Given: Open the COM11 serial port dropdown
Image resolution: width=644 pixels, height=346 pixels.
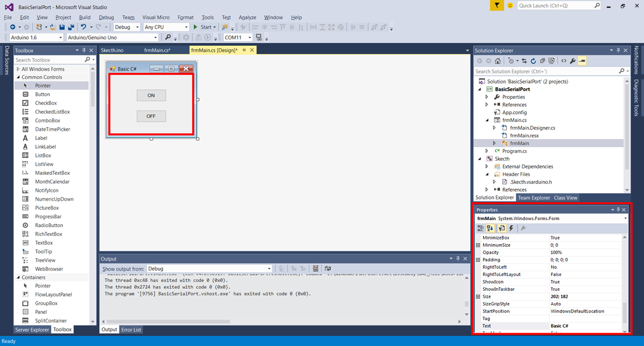Looking at the screenshot, I should point(237,38).
